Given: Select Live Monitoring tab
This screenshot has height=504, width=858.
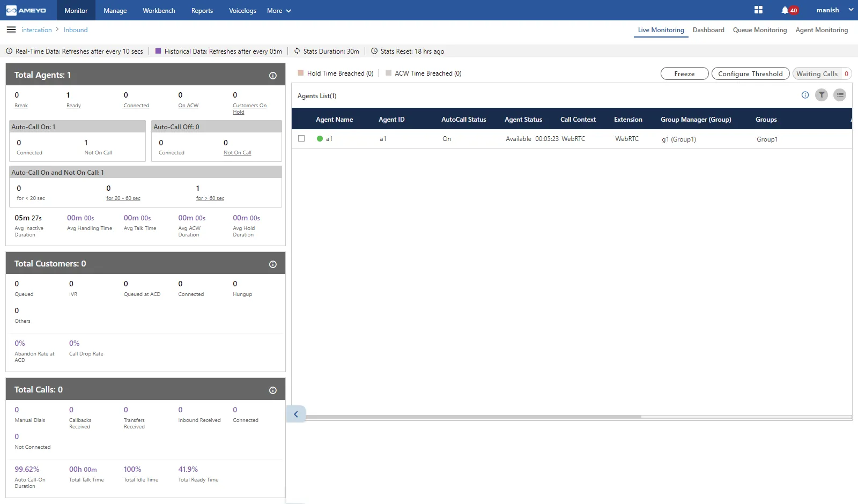Looking at the screenshot, I should pyautogui.click(x=661, y=30).
